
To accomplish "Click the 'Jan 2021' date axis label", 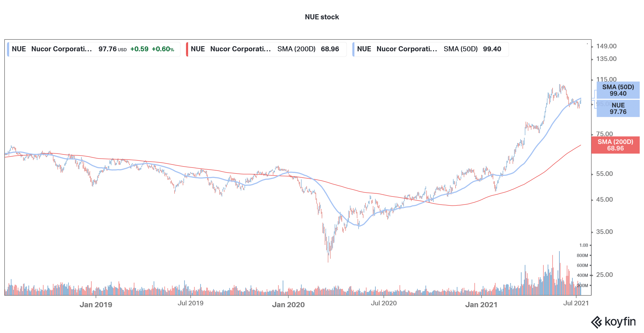I will (x=481, y=305).
